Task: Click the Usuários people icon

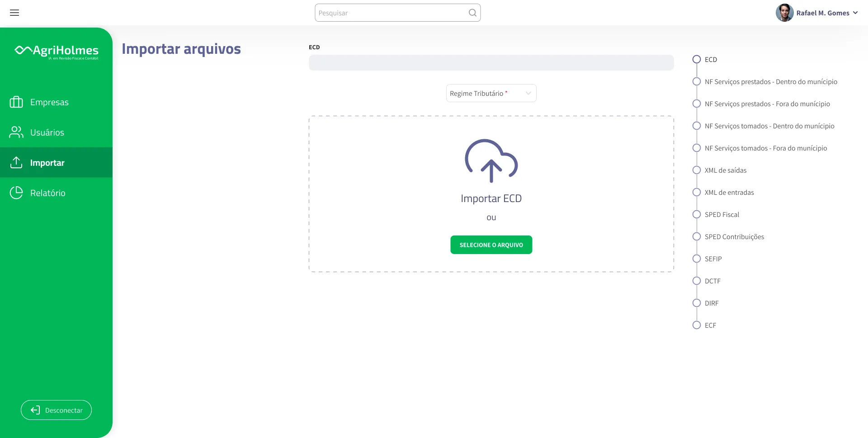Action: coord(16,132)
